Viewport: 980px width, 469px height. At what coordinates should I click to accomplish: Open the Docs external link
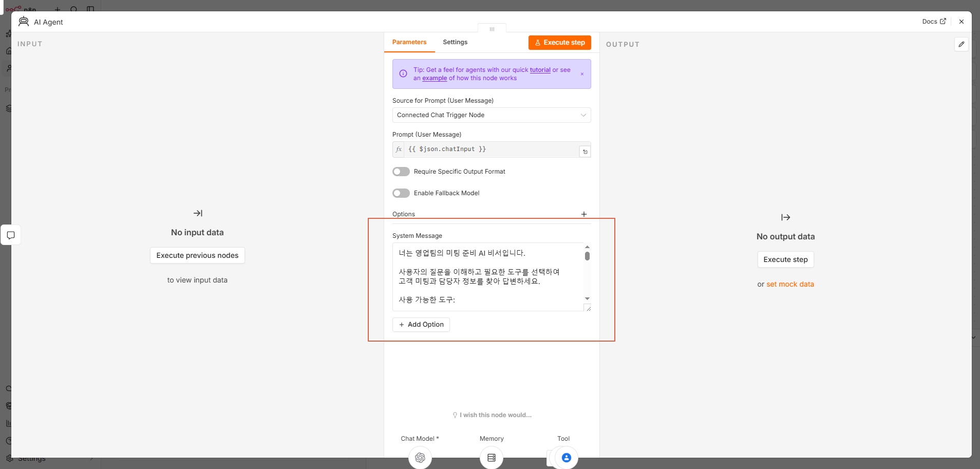934,22
